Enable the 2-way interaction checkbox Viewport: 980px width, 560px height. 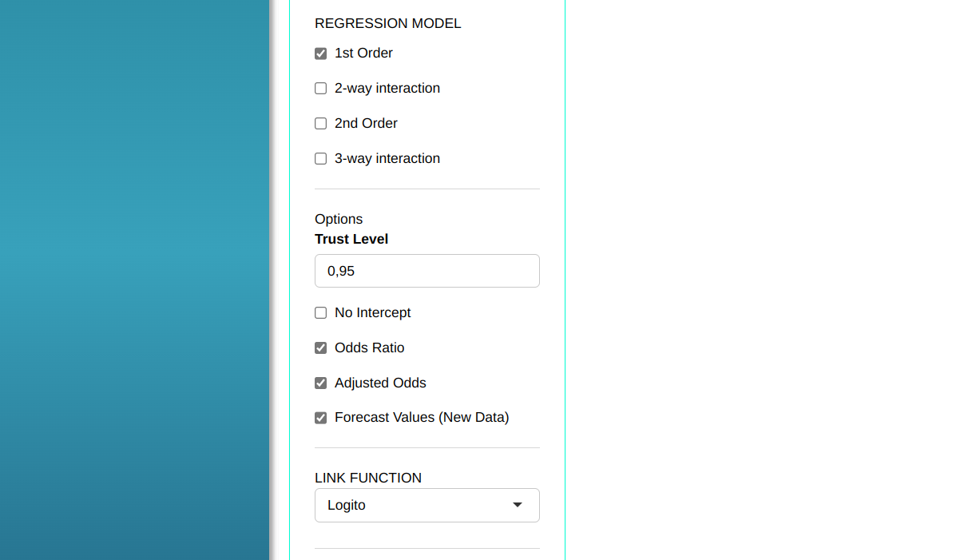coord(321,89)
